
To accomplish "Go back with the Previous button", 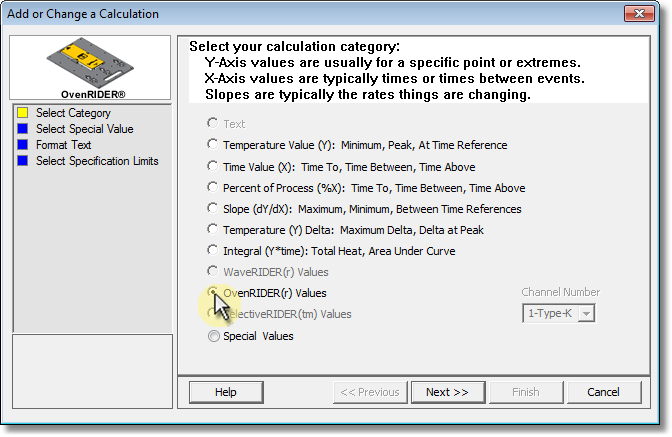I will (x=370, y=392).
